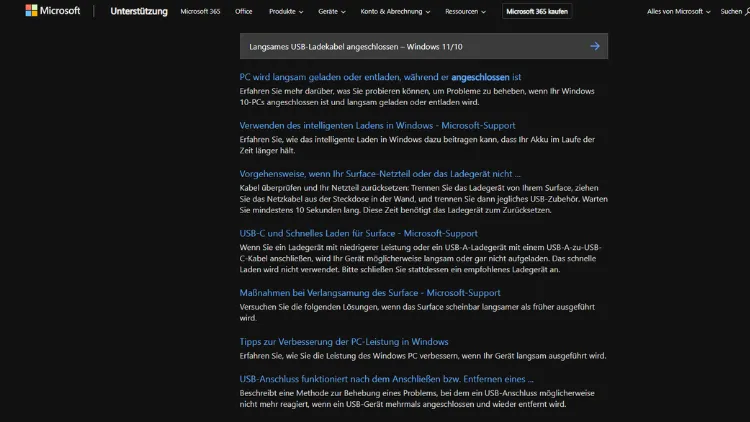Select Office in the top navigation
Viewport: 750px width, 422px height.
243,12
